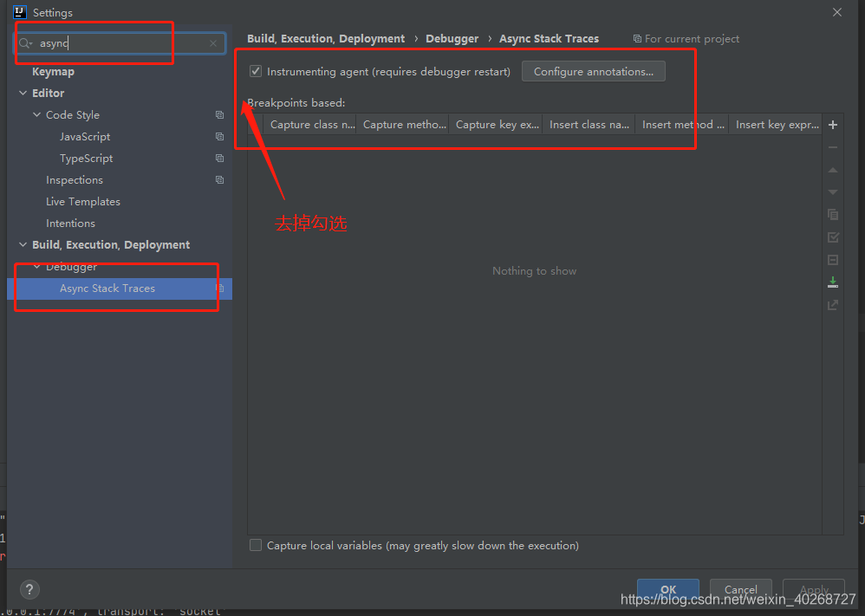865x616 pixels.
Task: Move pattern up in the list
Action: pos(833,169)
